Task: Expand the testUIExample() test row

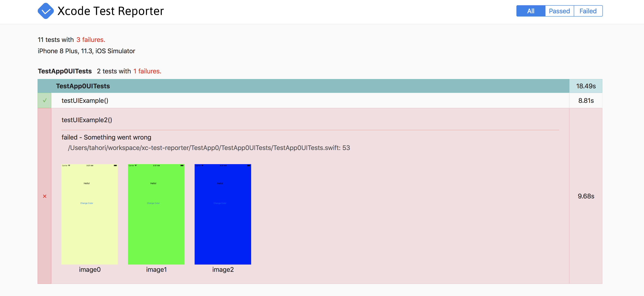Action: pyautogui.click(x=85, y=100)
